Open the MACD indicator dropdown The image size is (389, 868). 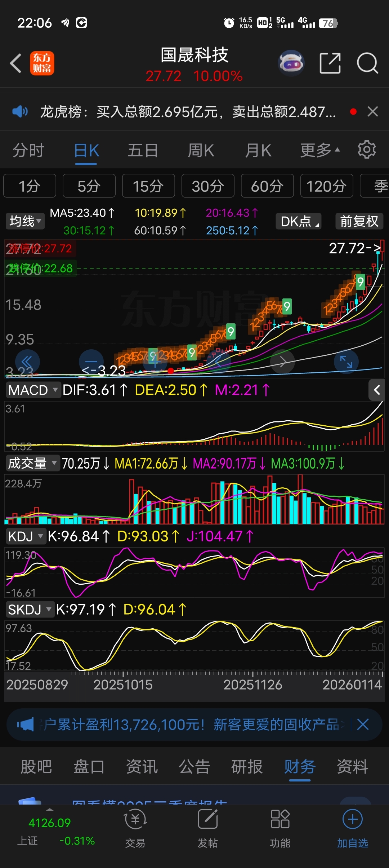(33, 390)
